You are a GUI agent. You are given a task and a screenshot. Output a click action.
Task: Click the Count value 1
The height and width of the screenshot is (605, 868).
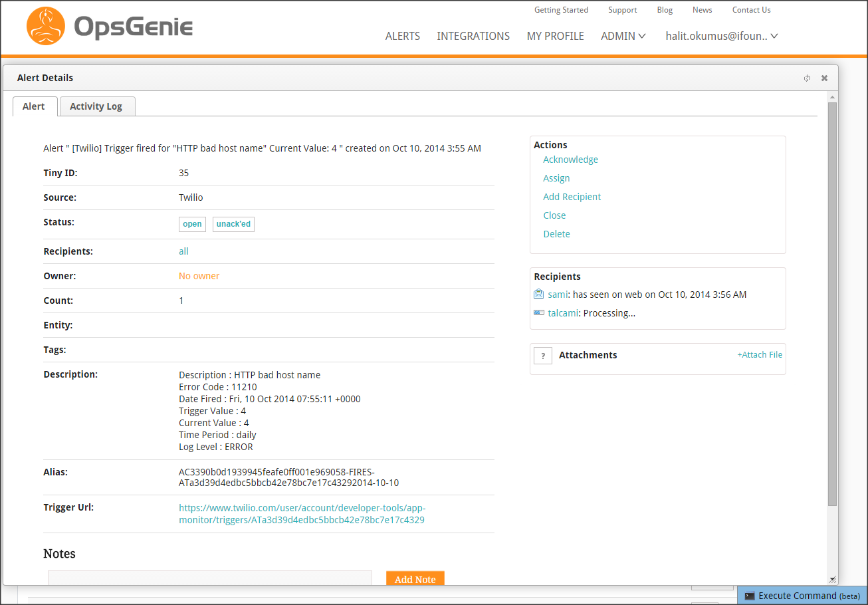pos(181,301)
